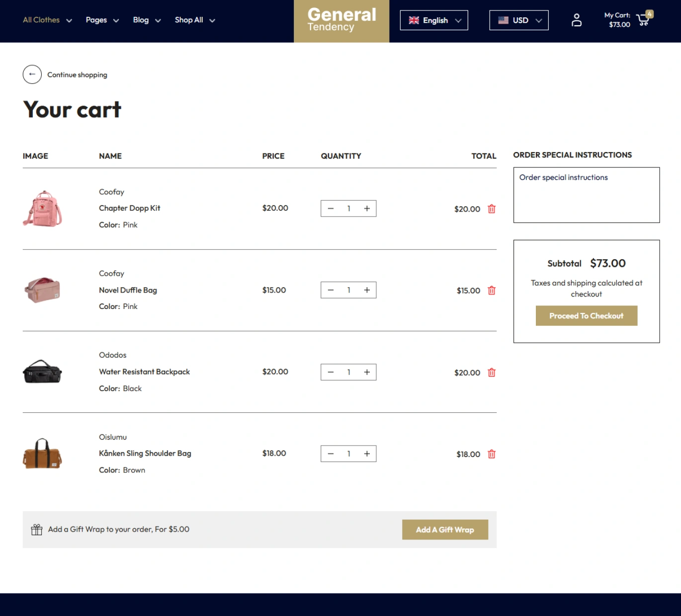
Task: Click the back arrow circle icon
Action: pyautogui.click(x=32, y=75)
